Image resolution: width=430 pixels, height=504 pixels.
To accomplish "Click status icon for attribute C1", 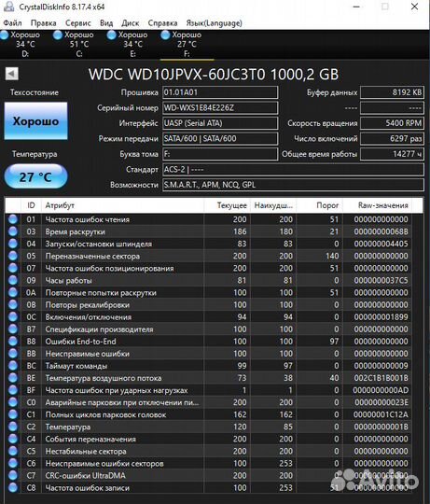I will point(13,414).
